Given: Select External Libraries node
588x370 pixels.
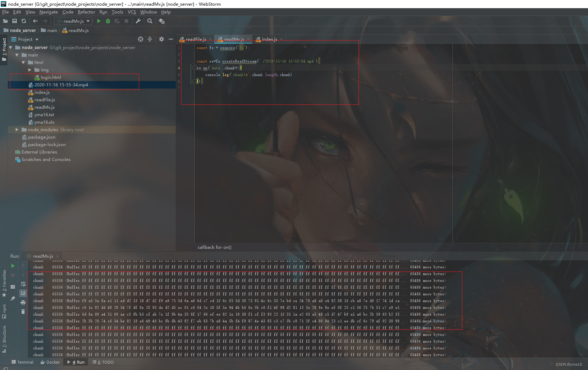Looking at the screenshot, I should [36, 152].
